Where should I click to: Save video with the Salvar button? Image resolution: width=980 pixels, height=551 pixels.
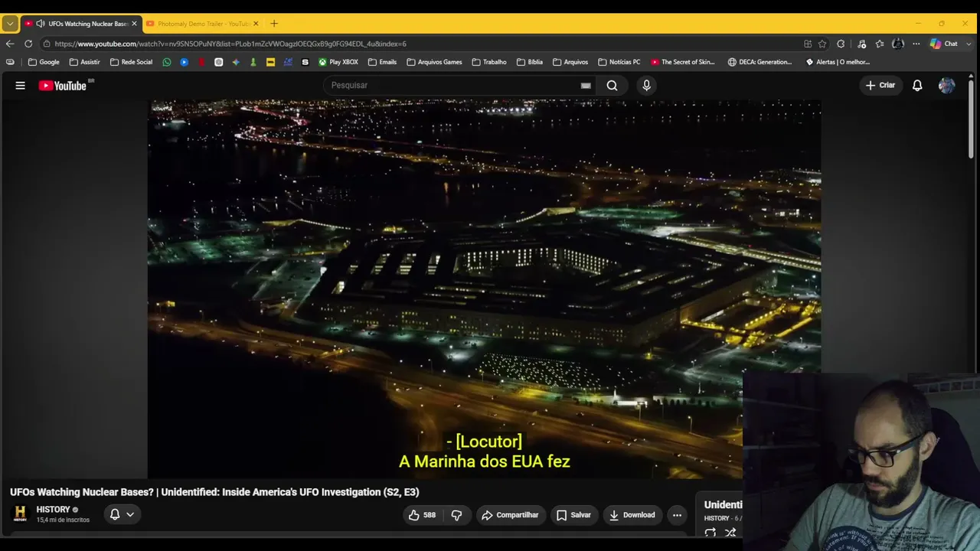pyautogui.click(x=573, y=515)
